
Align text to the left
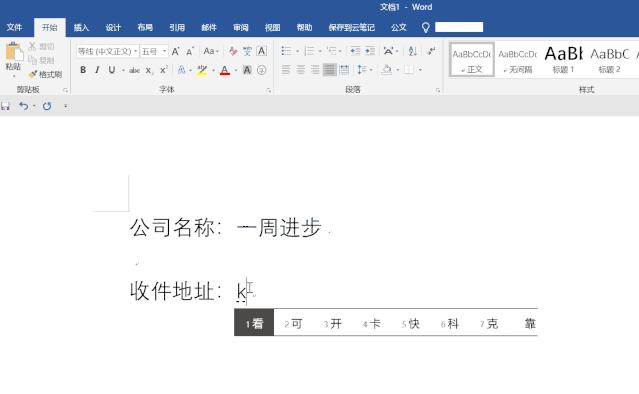tap(286, 70)
